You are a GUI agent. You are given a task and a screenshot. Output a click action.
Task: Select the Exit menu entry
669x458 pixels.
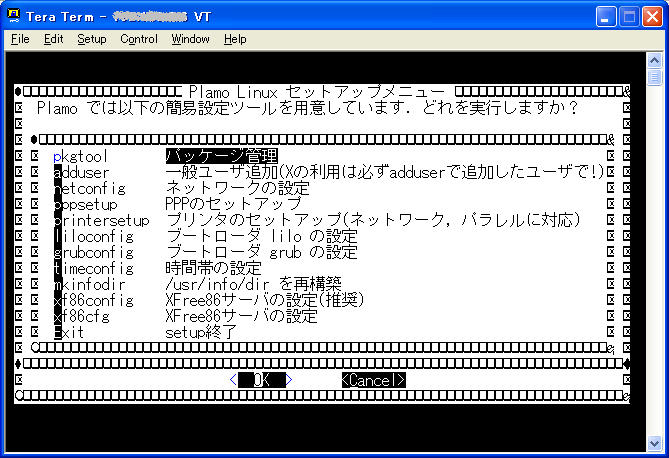pyautogui.click(x=69, y=333)
